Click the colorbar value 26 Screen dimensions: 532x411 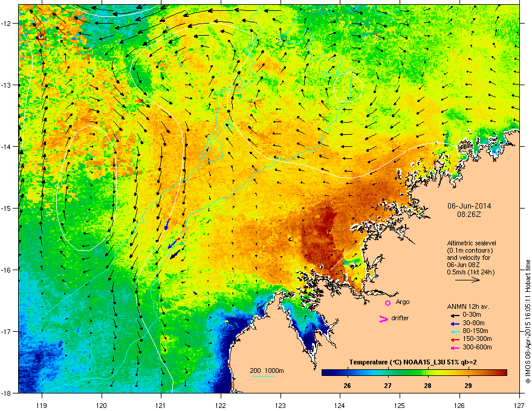347,386
